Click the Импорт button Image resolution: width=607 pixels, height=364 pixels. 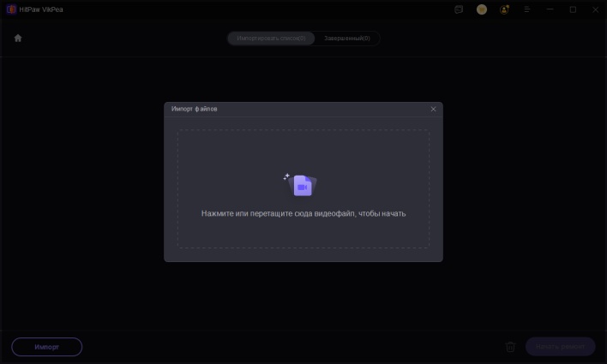[47, 347]
